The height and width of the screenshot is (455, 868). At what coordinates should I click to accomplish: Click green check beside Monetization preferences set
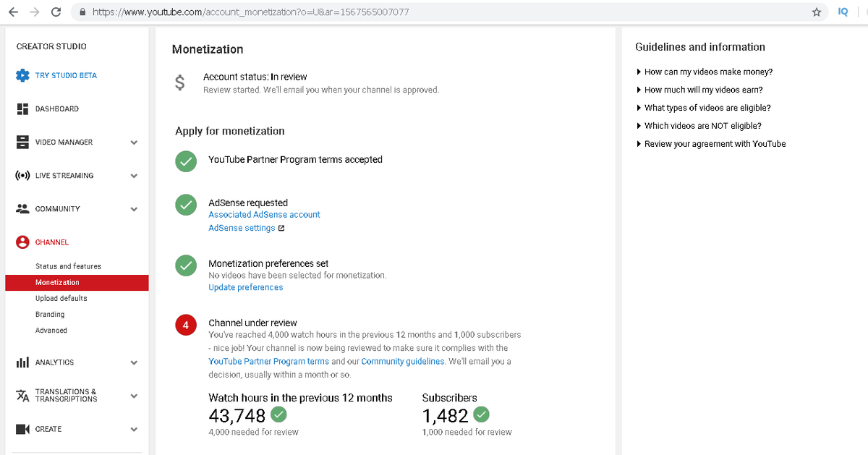click(186, 265)
